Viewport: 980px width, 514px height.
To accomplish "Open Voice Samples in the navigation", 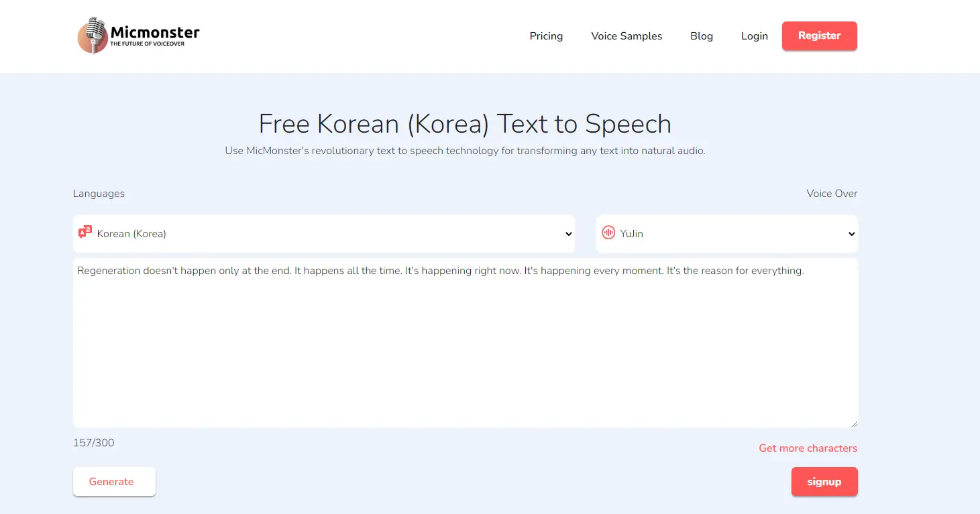I will click(x=627, y=36).
